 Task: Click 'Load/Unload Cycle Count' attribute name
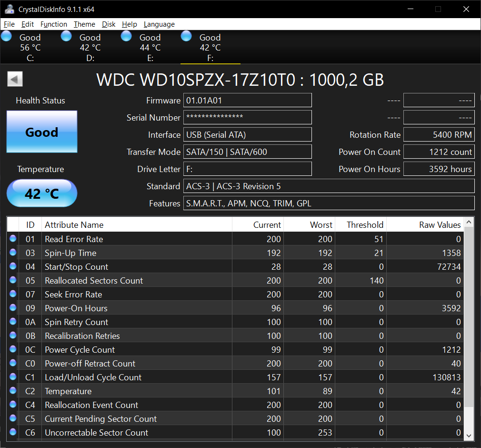(x=93, y=377)
